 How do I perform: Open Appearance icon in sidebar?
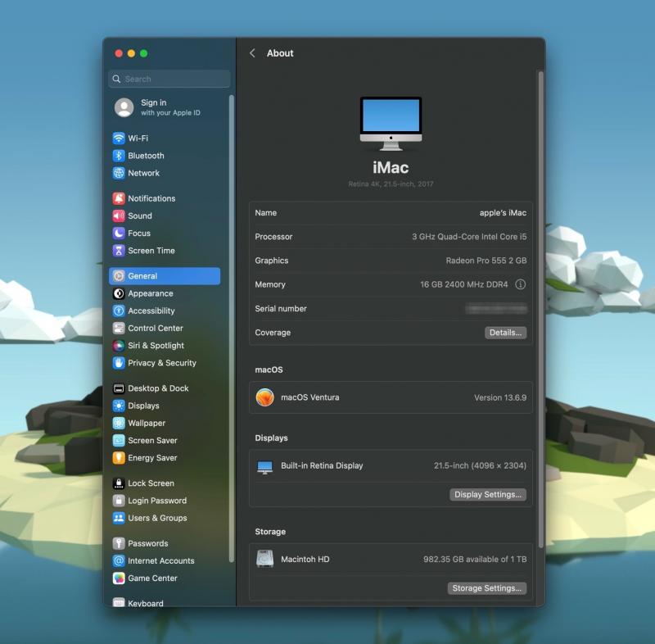[x=119, y=293]
